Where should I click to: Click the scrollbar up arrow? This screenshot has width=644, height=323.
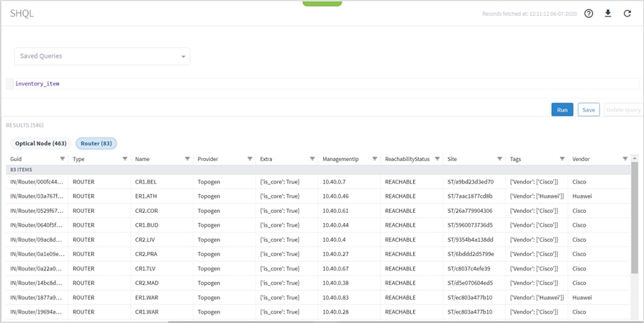click(x=635, y=158)
